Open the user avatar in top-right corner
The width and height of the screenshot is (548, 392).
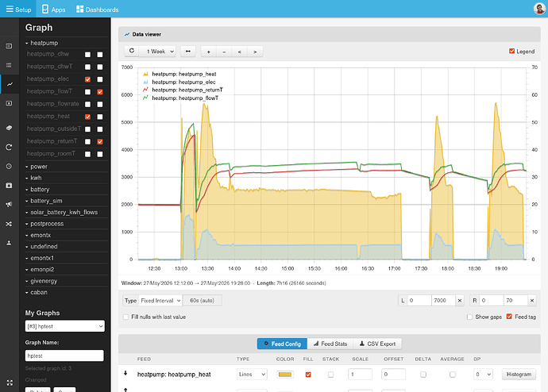(539, 9)
